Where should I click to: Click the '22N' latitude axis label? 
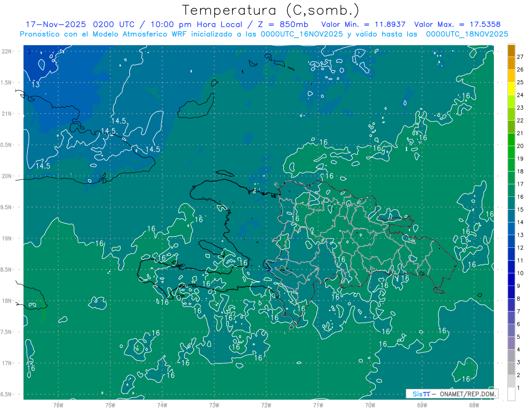pyautogui.click(x=8, y=51)
